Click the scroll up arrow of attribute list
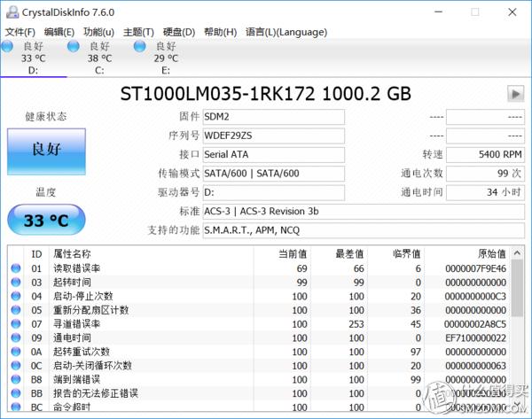The width and height of the screenshot is (532, 419). click(517, 253)
